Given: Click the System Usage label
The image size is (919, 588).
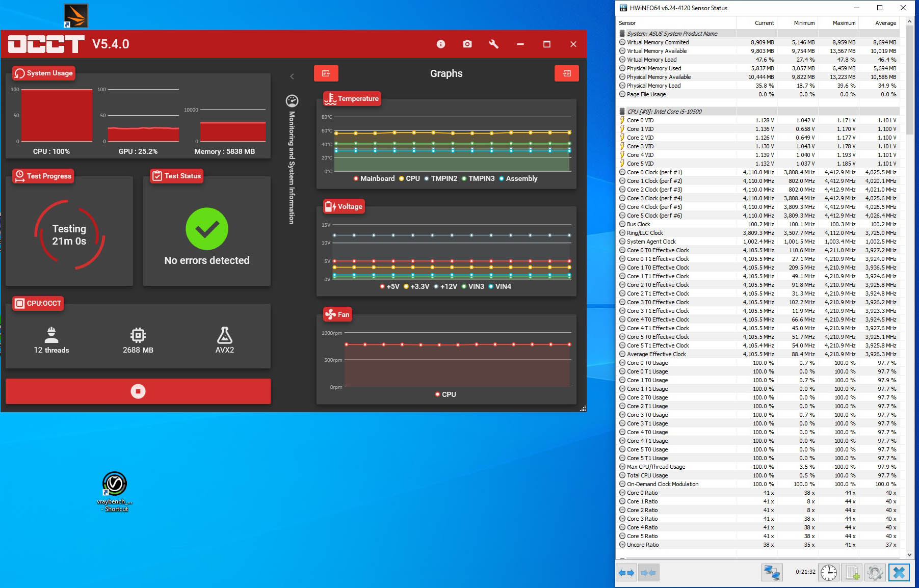Looking at the screenshot, I should pos(44,73).
